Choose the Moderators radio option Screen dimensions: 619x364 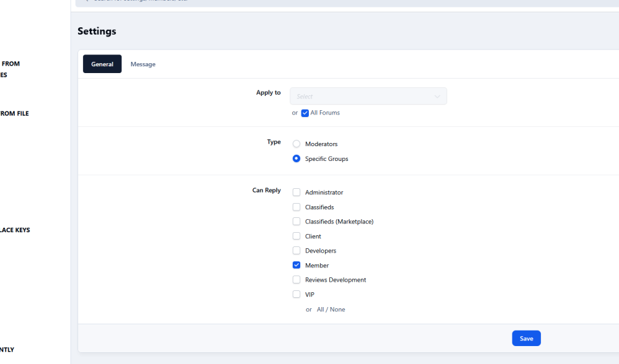[297, 144]
